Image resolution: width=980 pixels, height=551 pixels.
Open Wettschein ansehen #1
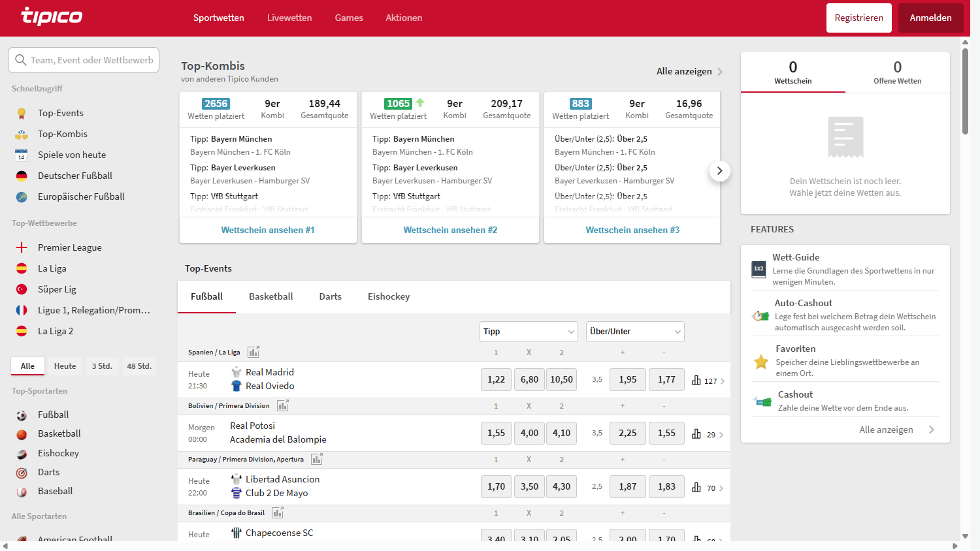coord(268,230)
